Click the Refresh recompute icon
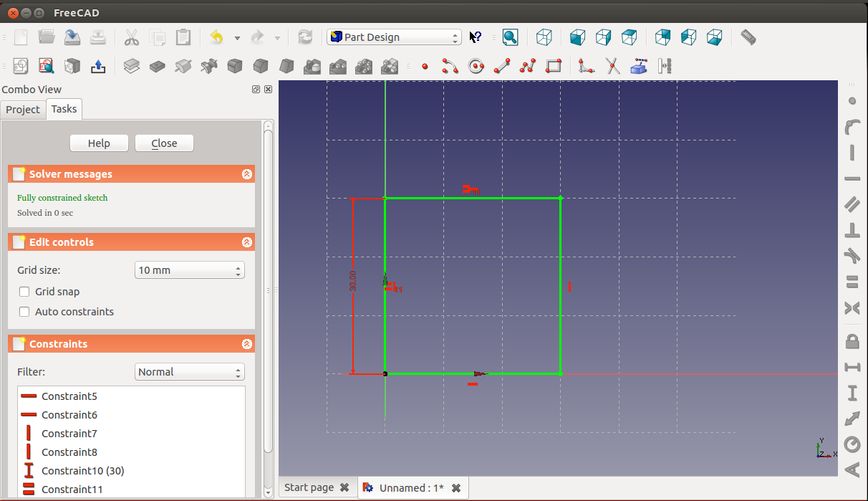 pyautogui.click(x=305, y=37)
